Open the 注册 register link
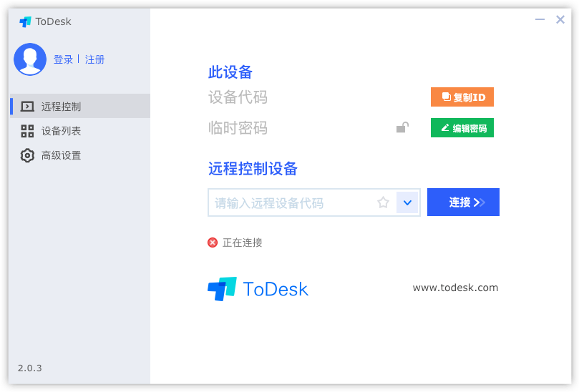579x392 pixels. click(x=94, y=59)
